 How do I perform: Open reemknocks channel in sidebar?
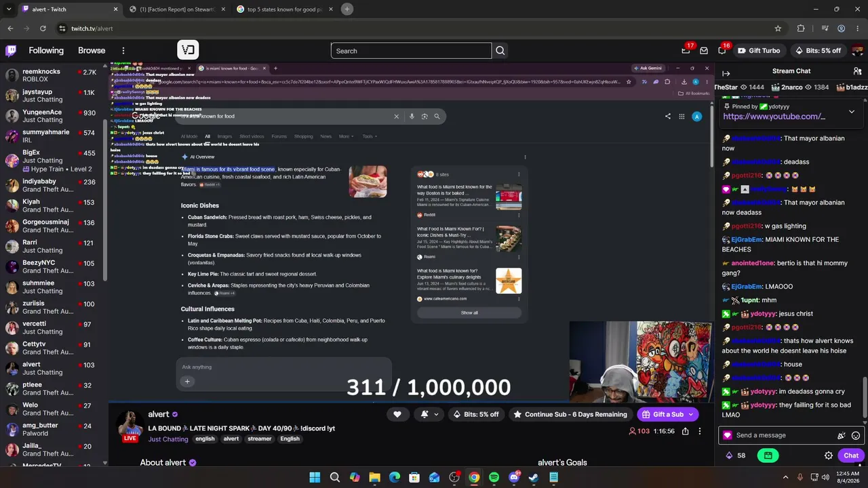[54, 75]
